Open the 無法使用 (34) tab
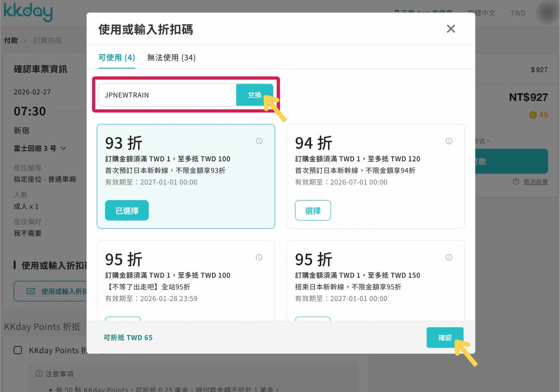 click(x=171, y=58)
